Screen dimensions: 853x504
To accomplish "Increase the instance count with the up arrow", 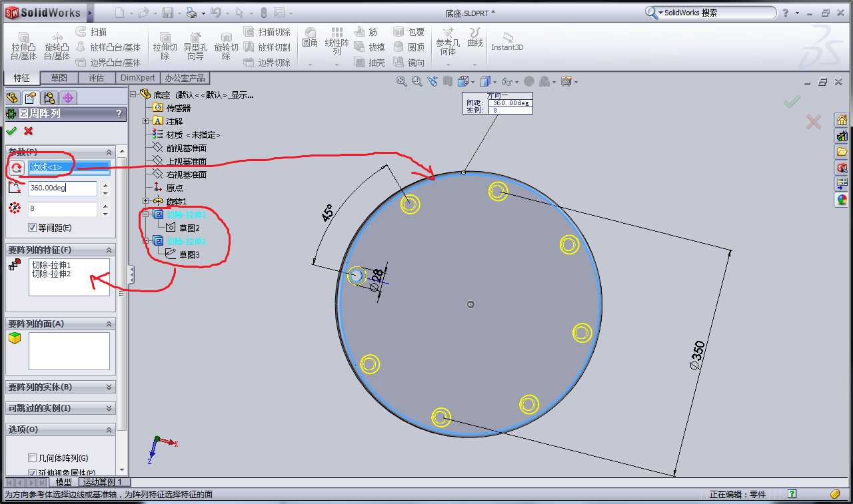I will (105, 206).
